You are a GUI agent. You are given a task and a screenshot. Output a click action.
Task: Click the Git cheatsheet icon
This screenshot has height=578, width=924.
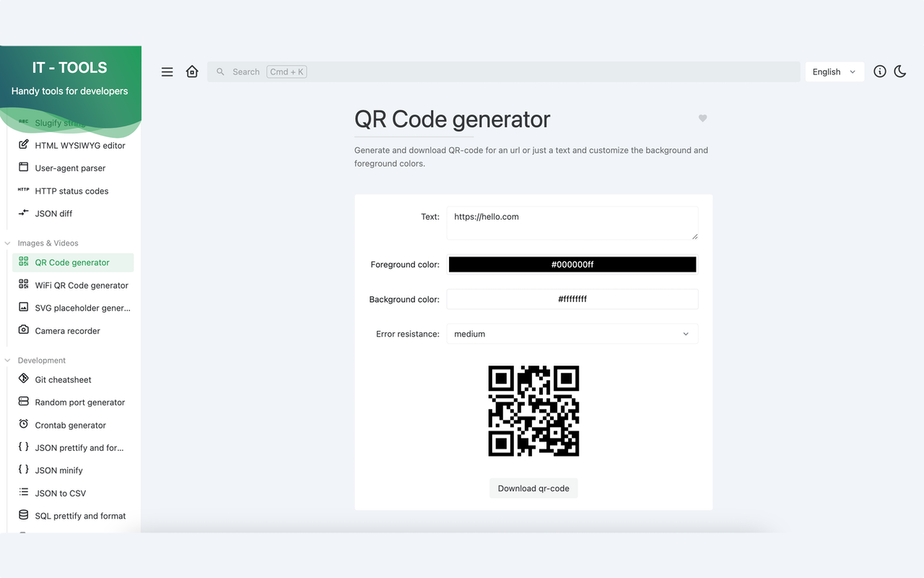click(24, 379)
